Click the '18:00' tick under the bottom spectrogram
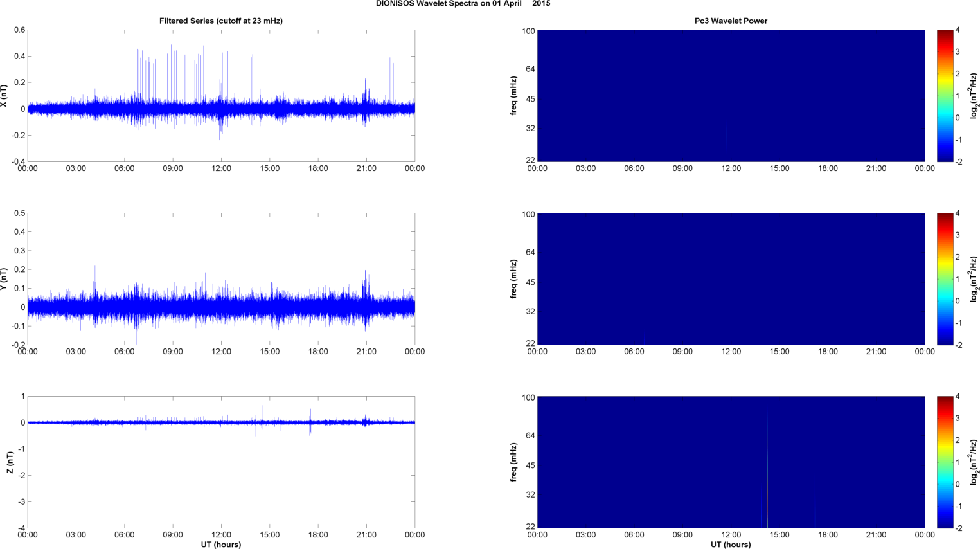Viewport: 980px width, 549px height. pos(828,535)
